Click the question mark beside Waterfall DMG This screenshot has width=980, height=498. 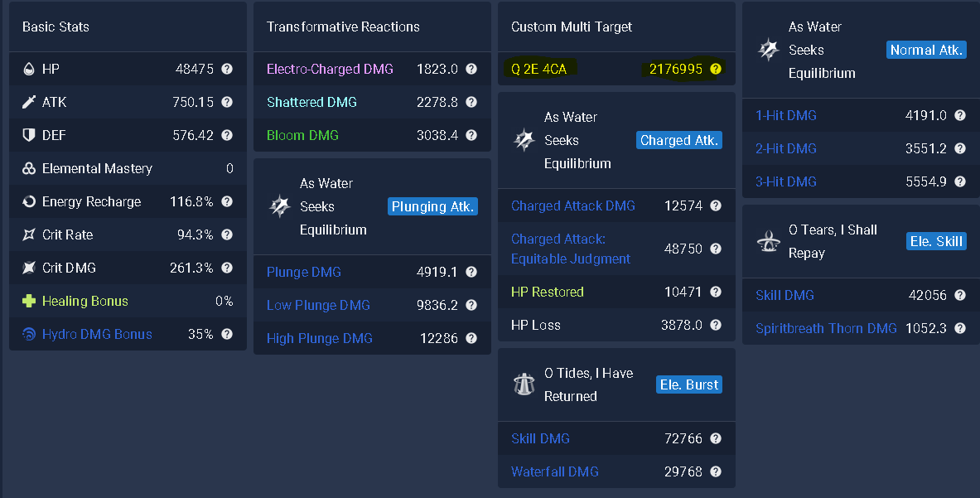pos(716,471)
